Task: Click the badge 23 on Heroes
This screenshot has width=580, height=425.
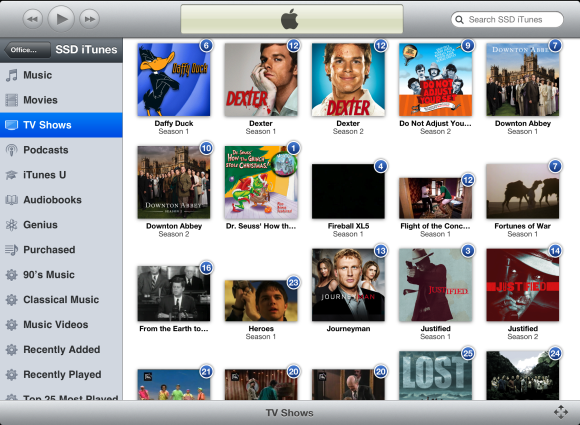Action: pos(293,283)
